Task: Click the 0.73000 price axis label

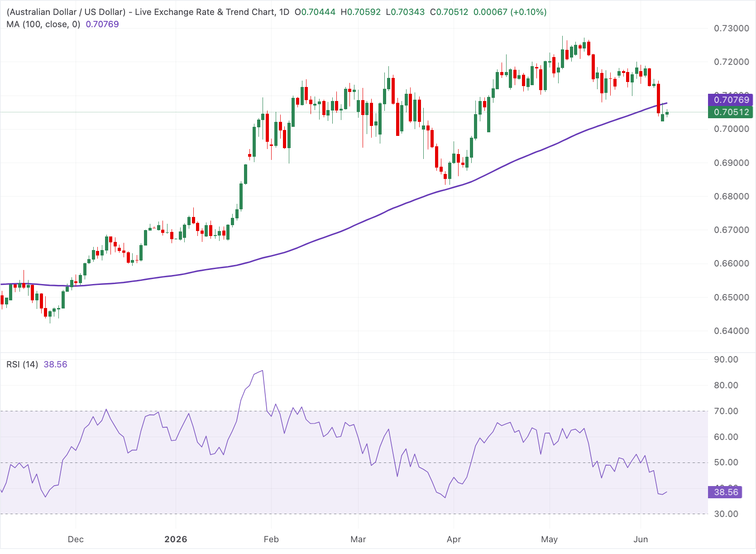Action: click(x=732, y=29)
